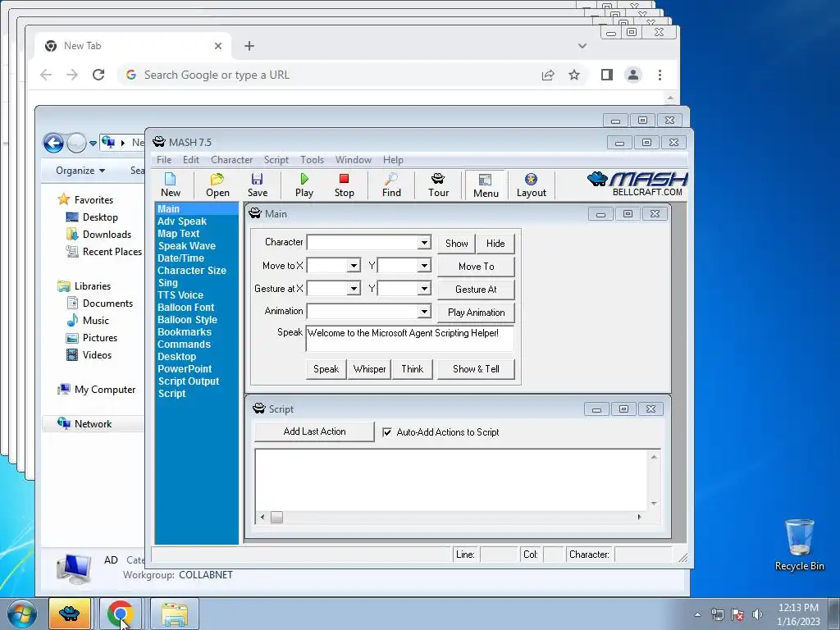Open a new tab in Chrome
Image resolution: width=840 pixels, height=630 pixels.
click(249, 46)
